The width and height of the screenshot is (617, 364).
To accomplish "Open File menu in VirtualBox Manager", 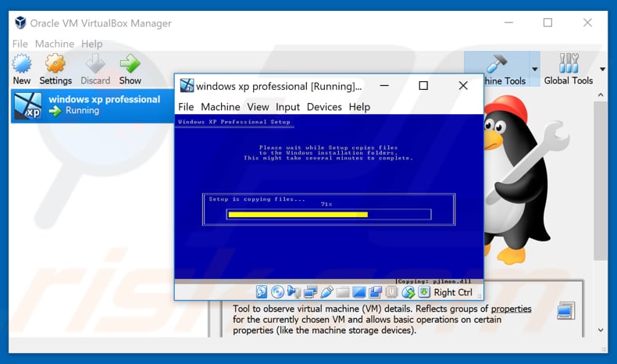I will click(x=20, y=44).
